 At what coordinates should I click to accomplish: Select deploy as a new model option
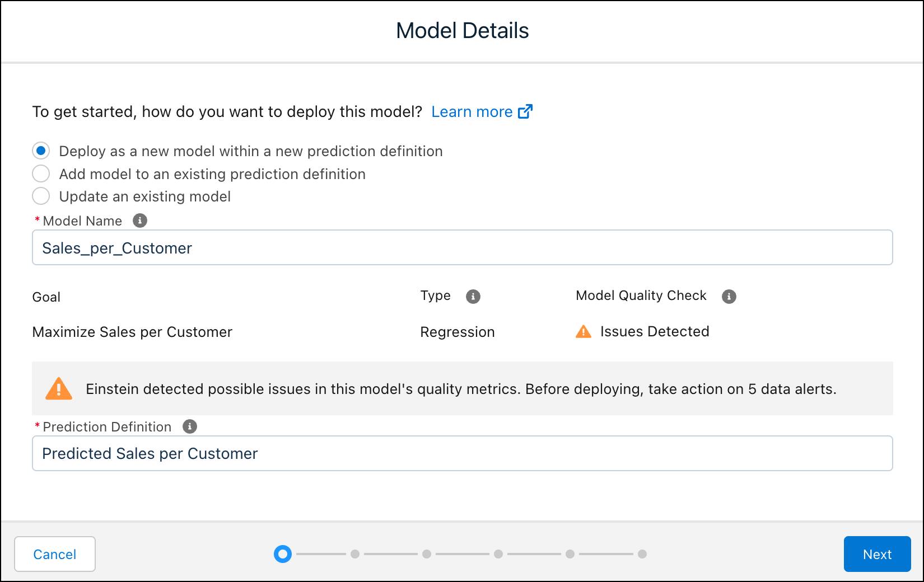[x=41, y=151]
